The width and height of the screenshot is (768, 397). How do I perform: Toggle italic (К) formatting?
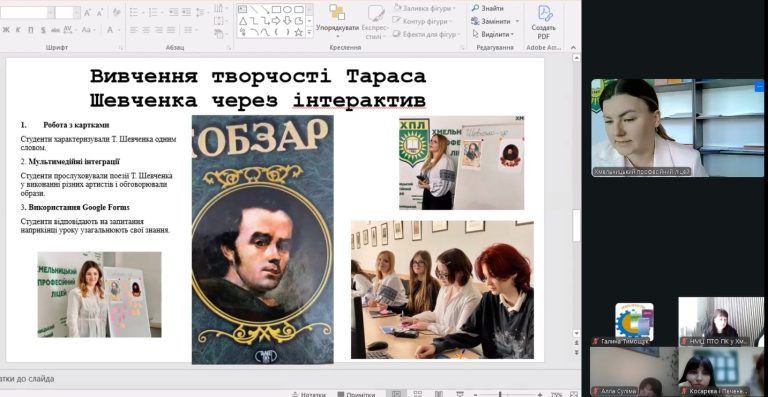click(x=18, y=30)
